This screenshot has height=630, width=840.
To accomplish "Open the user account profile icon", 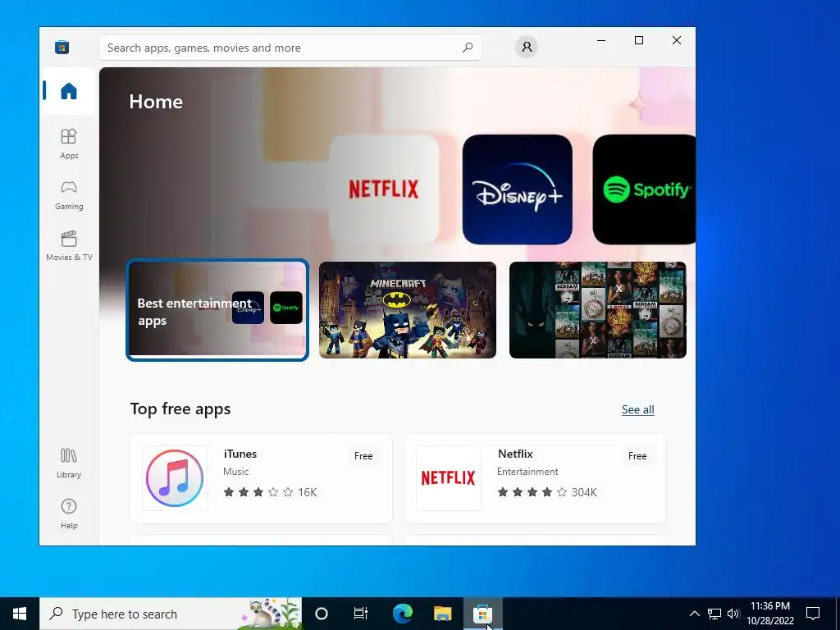I will pyautogui.click(x=527, y=47).
